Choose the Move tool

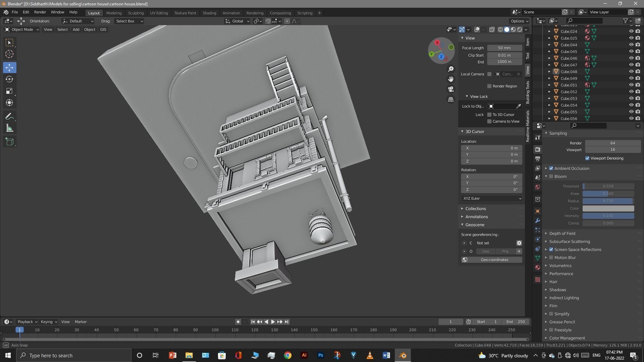coord(9,68)
